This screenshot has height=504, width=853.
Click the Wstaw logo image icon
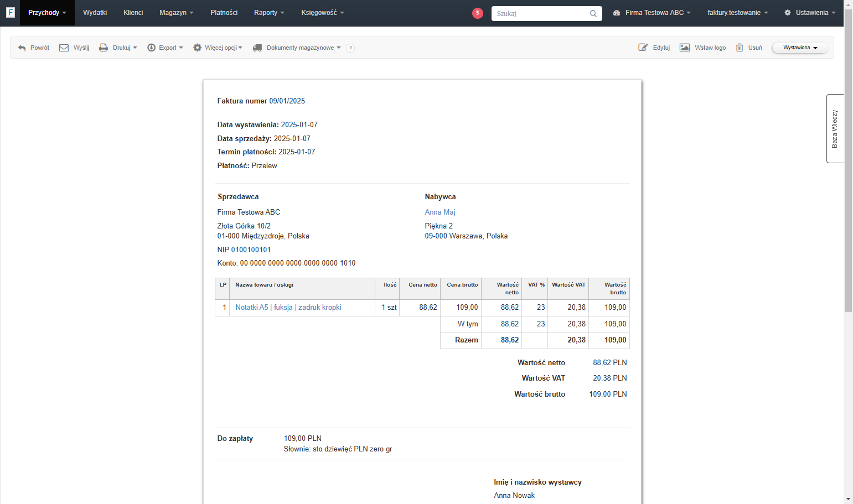pos(685,48)
